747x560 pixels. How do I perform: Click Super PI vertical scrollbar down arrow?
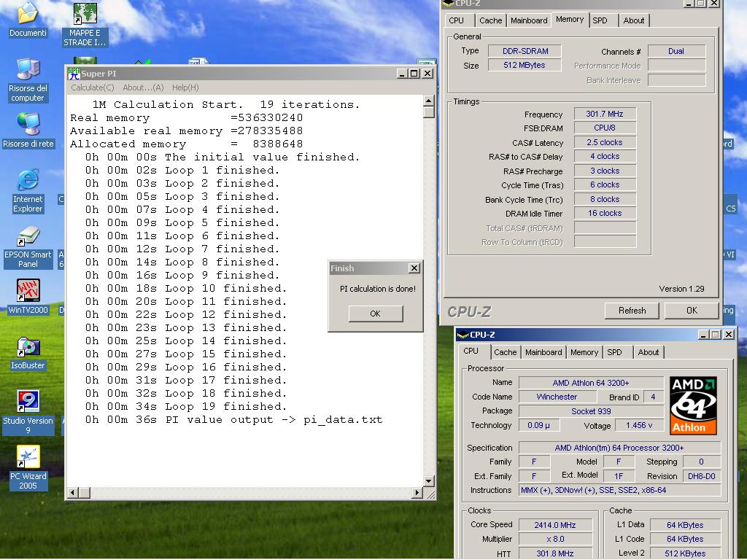[429, 481]
